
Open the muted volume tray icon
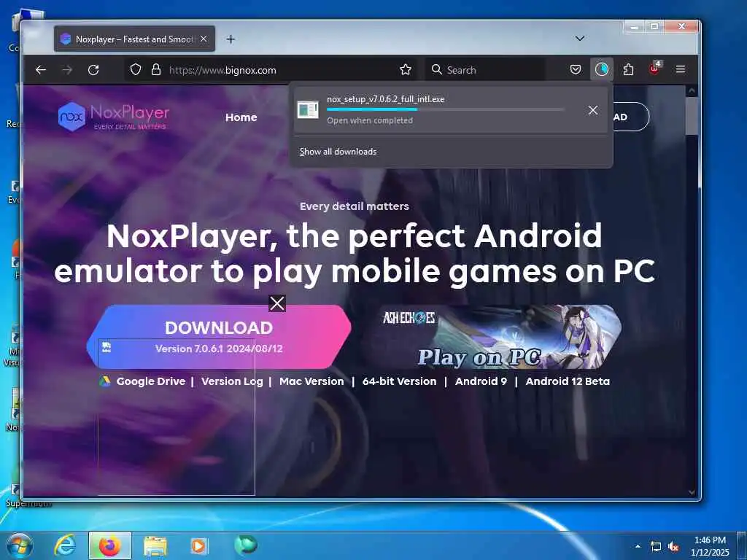[x=673, y=547]
